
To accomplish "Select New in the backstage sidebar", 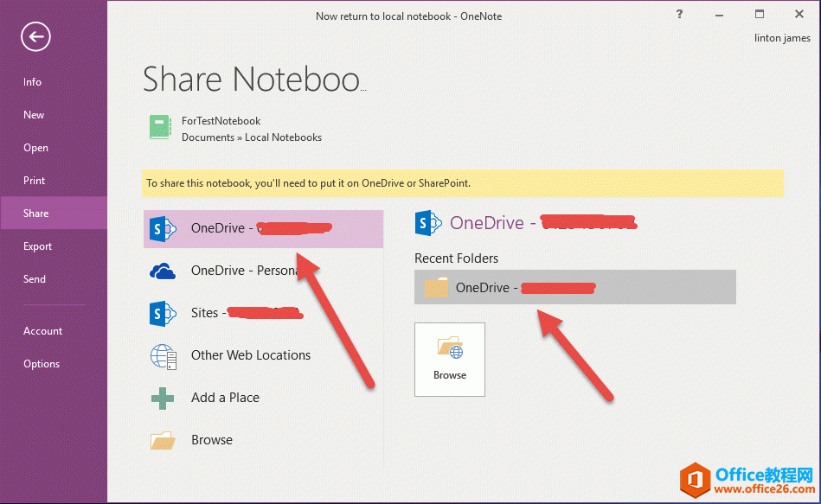I will tap(34, 115).
